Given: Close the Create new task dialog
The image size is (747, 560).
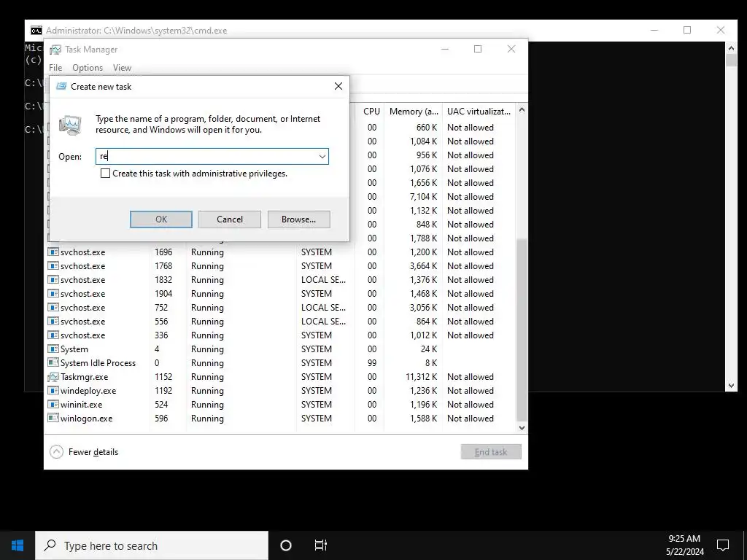Looking at the screenshot, I should click(338, 86).
